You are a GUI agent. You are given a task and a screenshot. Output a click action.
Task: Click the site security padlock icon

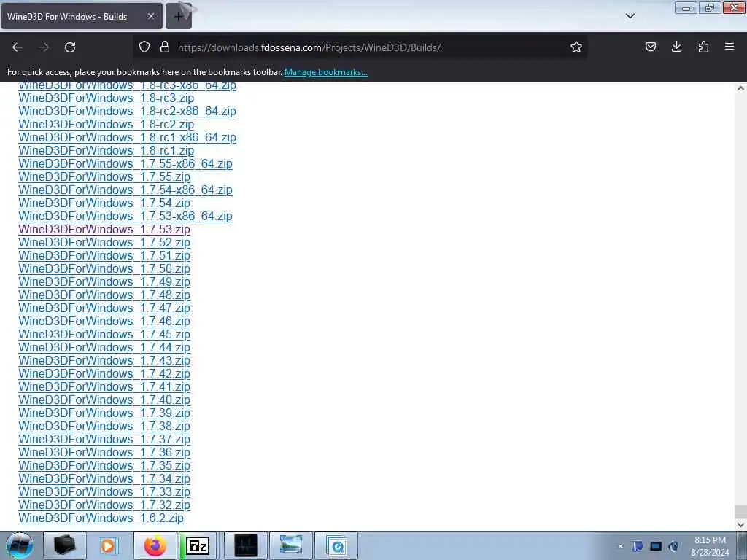[165, 47]
